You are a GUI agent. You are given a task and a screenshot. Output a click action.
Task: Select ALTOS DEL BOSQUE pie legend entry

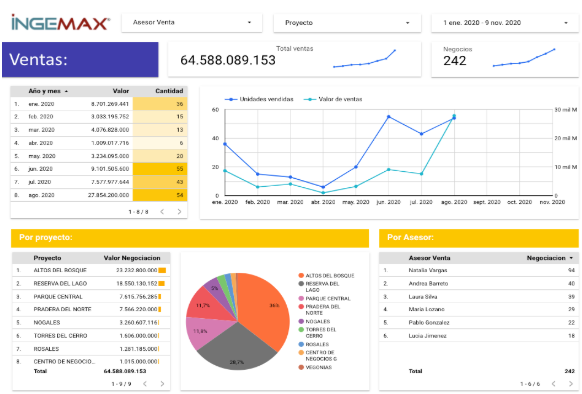pos(326,276)
